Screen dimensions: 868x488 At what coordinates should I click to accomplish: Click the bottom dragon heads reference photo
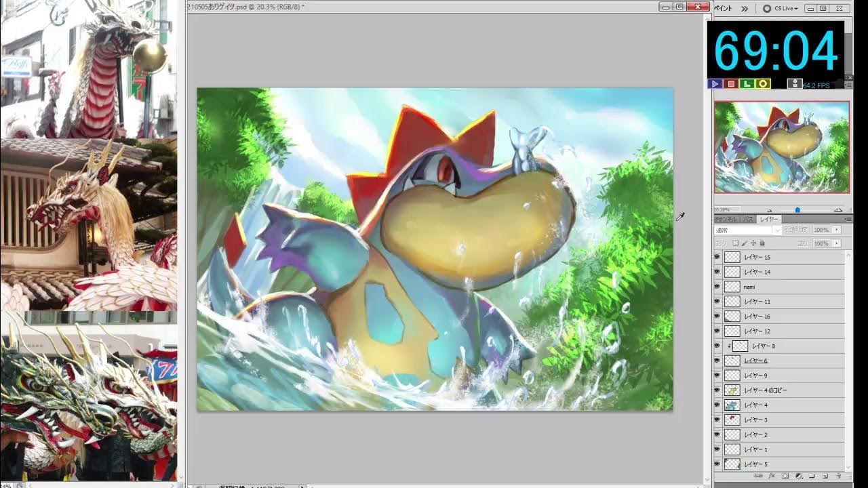88,396
